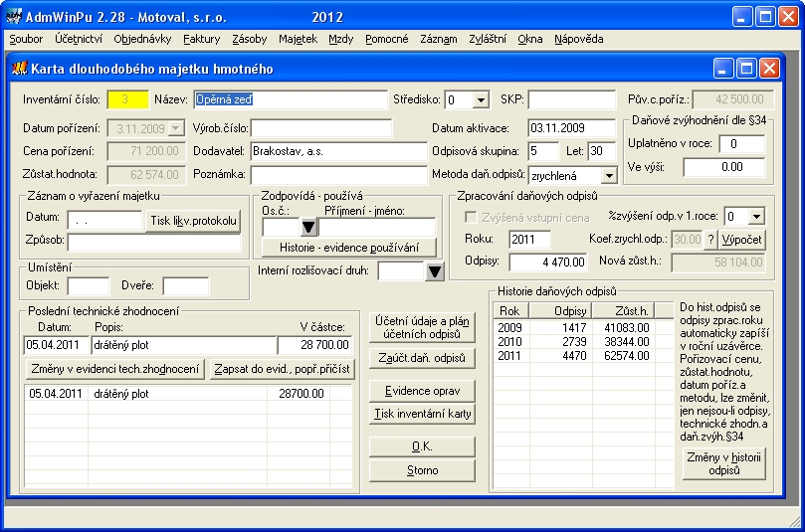This screenshot has width=805, height=532.
Task: Open the Nápověda menu
Action: pyautogui.click(x=578, y=39)
